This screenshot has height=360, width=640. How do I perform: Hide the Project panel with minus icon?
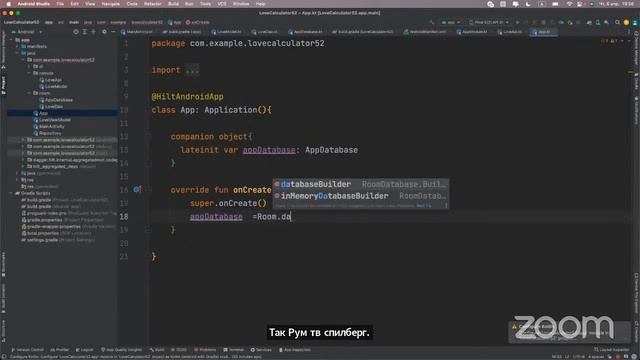(x=113, y=32)
